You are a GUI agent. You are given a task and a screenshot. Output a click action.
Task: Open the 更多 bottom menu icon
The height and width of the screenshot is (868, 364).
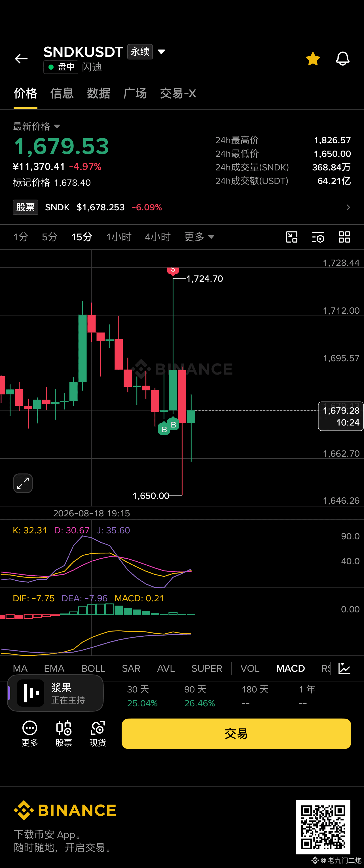click(30, 734)
